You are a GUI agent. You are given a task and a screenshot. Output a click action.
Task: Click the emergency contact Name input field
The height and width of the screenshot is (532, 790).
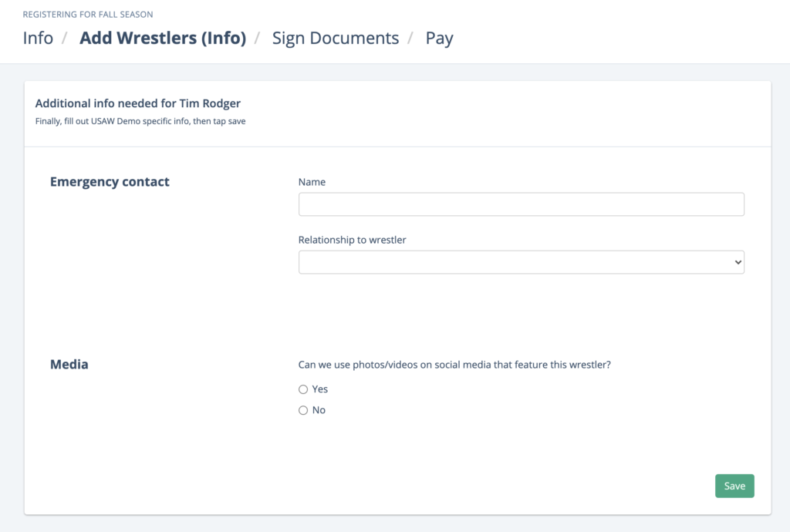click(521, 204)
